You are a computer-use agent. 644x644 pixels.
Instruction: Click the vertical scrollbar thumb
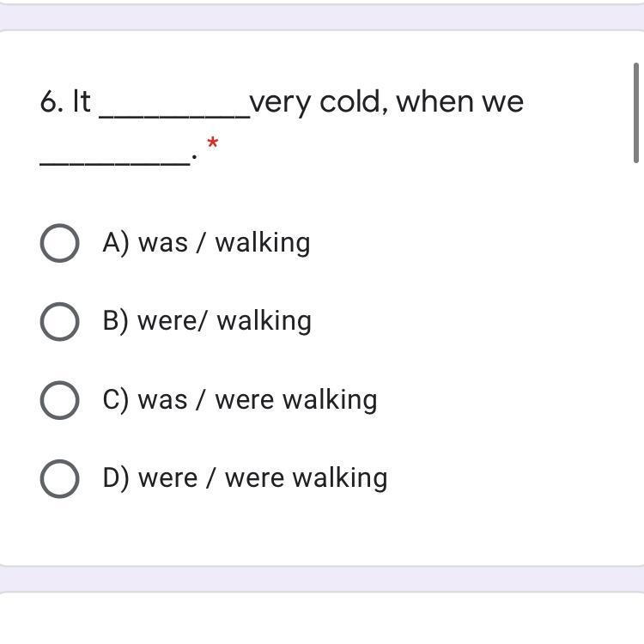coord(636,112)
